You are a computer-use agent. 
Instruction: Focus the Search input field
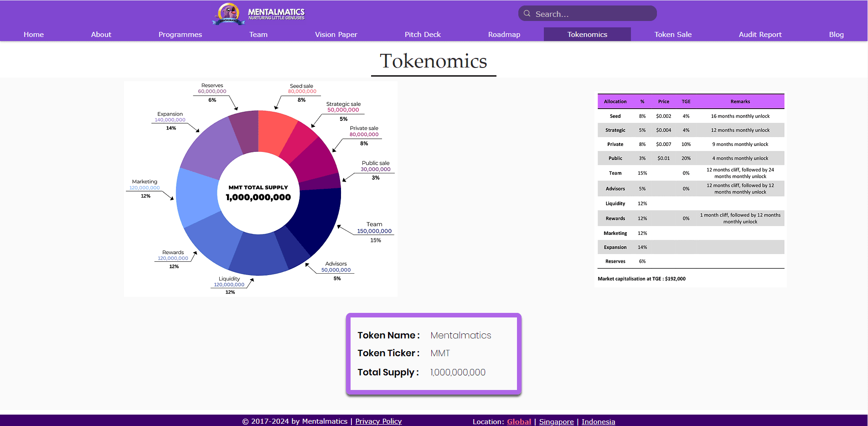(588, 14)
